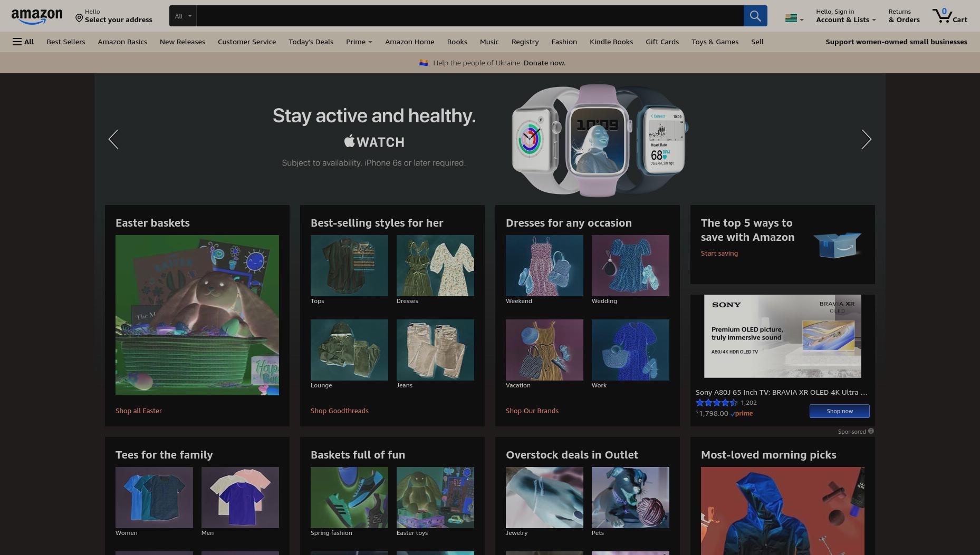Click the Amazon logo

[37, 16]
